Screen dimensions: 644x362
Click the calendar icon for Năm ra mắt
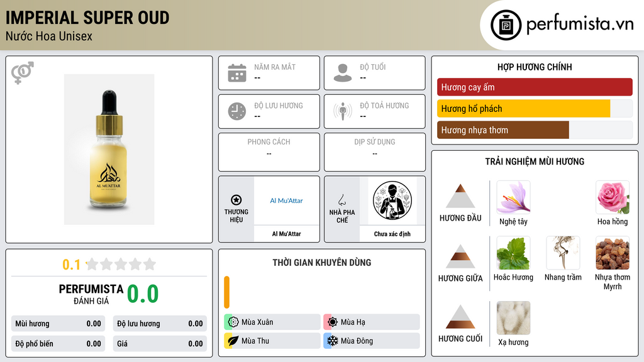[237, 73]
